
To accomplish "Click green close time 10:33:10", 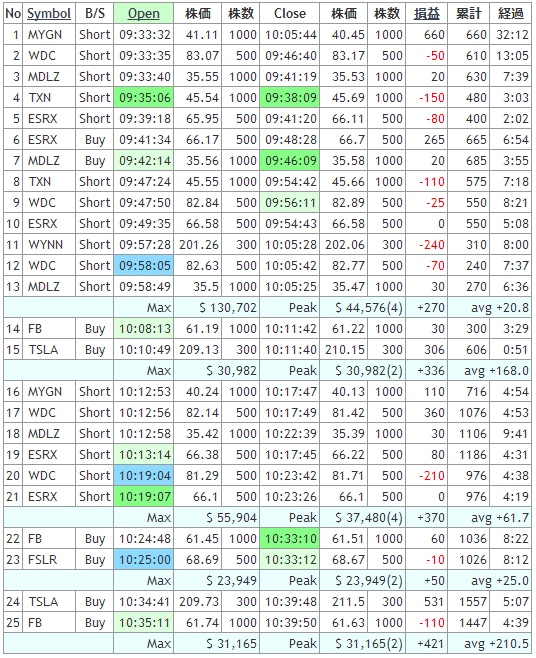I will coord(290,538).
